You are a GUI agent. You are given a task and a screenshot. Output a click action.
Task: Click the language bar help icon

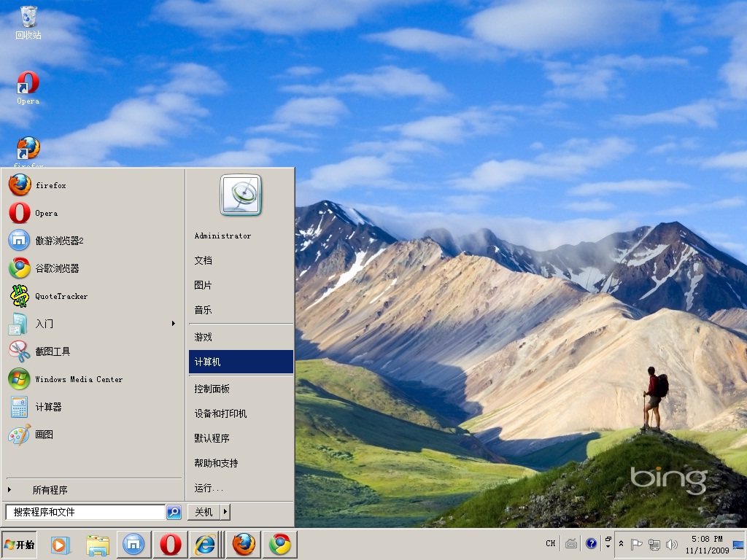tap(591, 543)
